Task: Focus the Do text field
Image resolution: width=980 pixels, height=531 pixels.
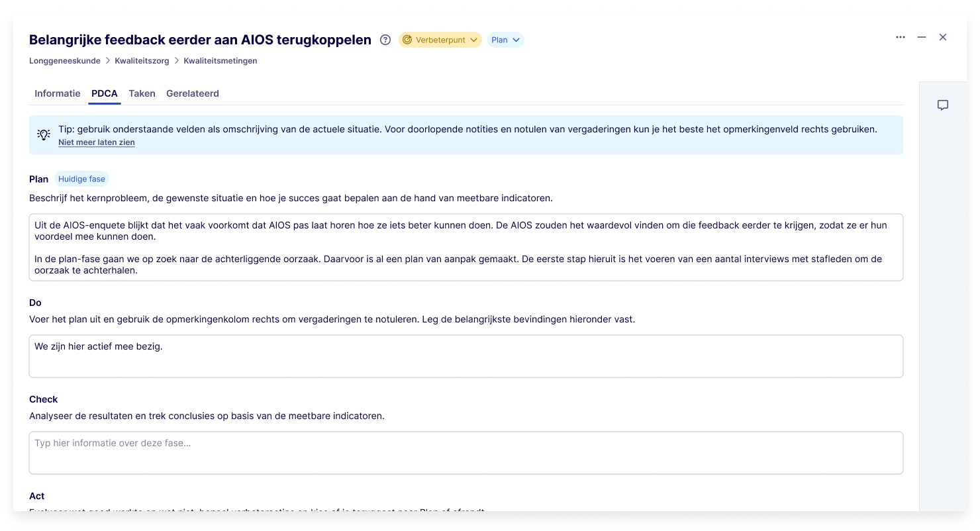Action: 465,356
